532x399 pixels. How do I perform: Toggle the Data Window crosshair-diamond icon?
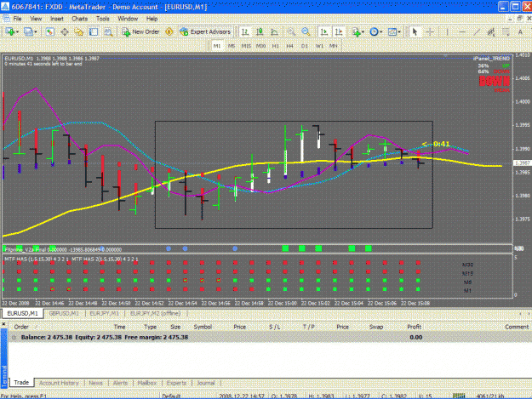point(65,31)
